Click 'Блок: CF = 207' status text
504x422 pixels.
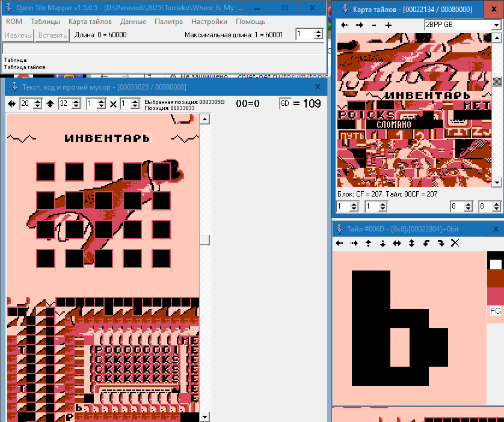click(x=360, y=194)
